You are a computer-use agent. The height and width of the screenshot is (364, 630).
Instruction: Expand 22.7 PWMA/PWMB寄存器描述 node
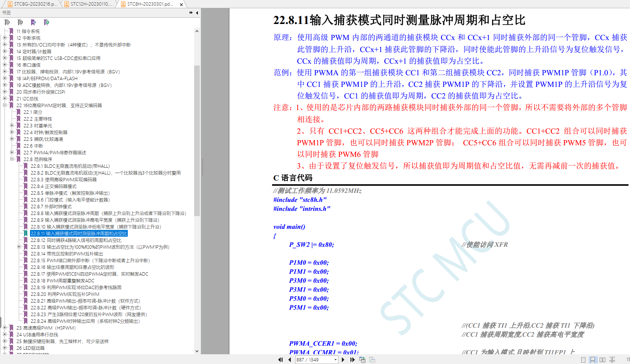tap(12, 152)
